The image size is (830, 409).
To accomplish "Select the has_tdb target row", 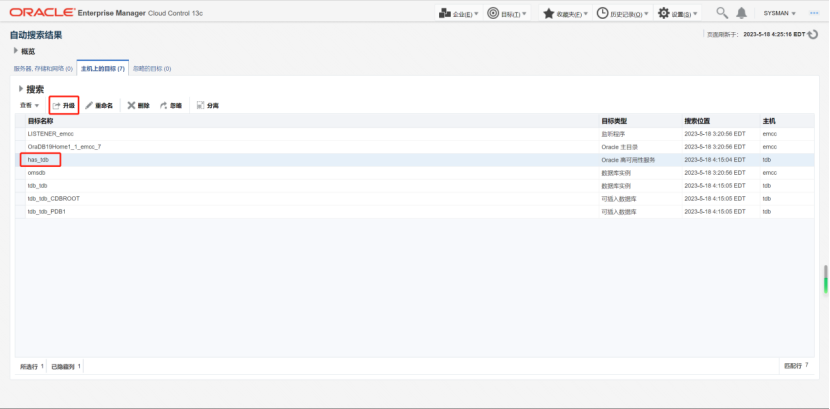I will [x=414, y=160].
